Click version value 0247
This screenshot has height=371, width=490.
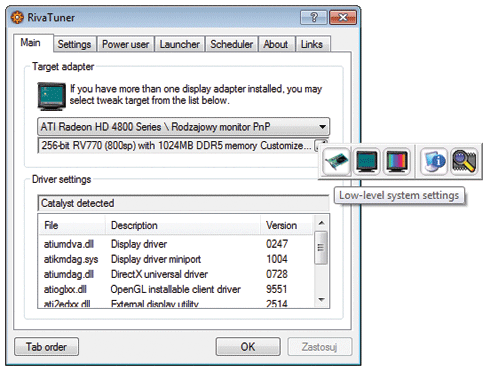[x=277, y=244]
